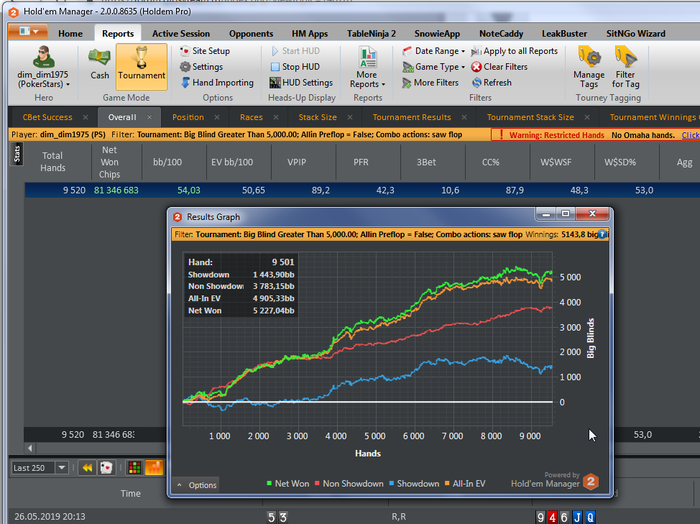Select Cash game mode

click(100, 65)
